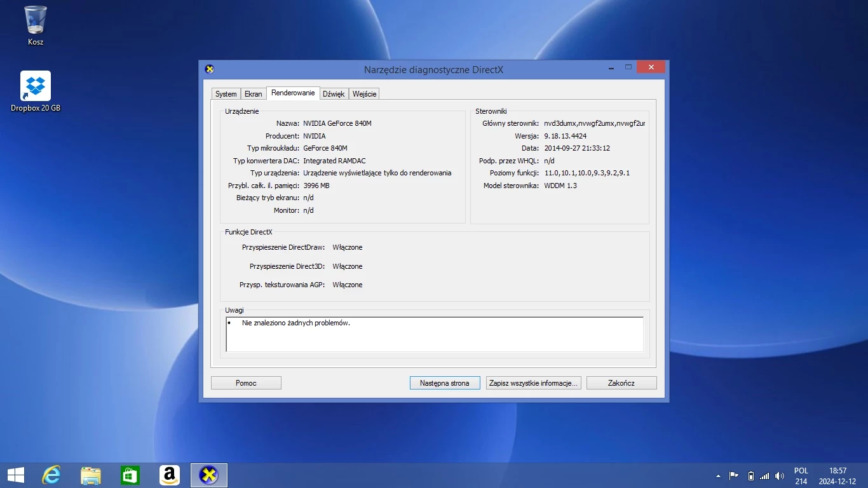
Task: Close the DirectX diagnostic window
Action: 651,67
